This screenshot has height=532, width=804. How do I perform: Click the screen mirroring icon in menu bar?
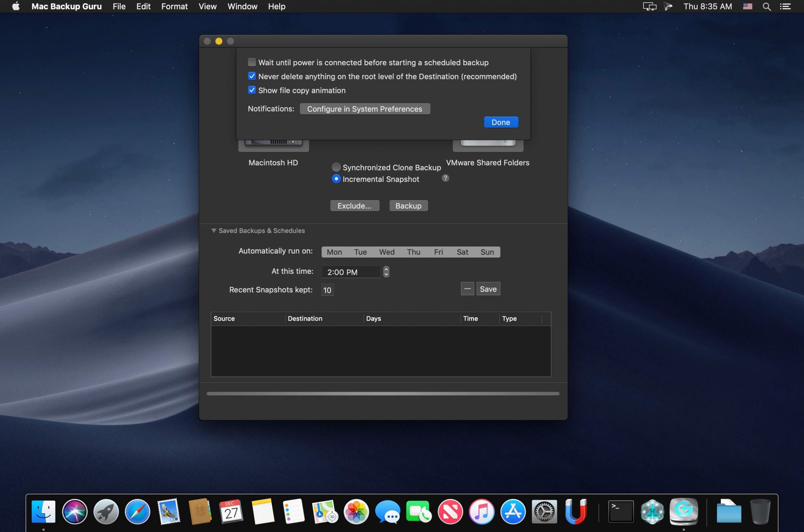[649, 7]
